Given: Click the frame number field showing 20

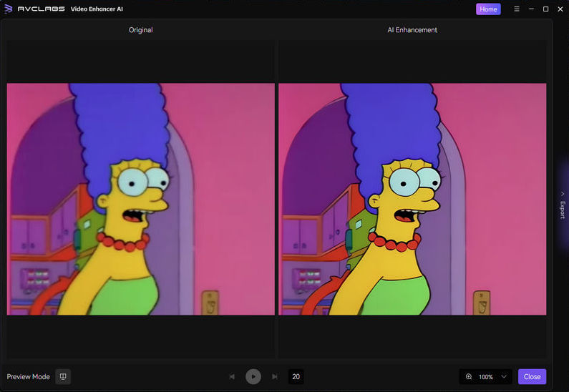Looking at the screenshot, I should click(296, 376).
